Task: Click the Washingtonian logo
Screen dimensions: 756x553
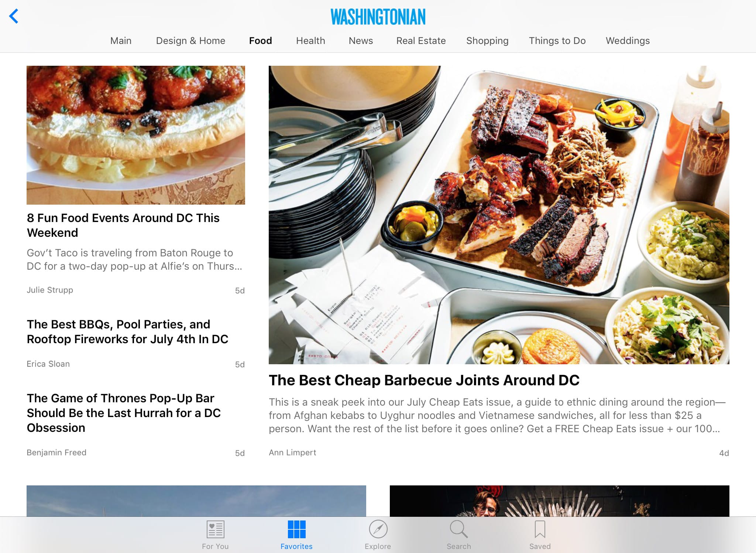Action: point(378,17)
